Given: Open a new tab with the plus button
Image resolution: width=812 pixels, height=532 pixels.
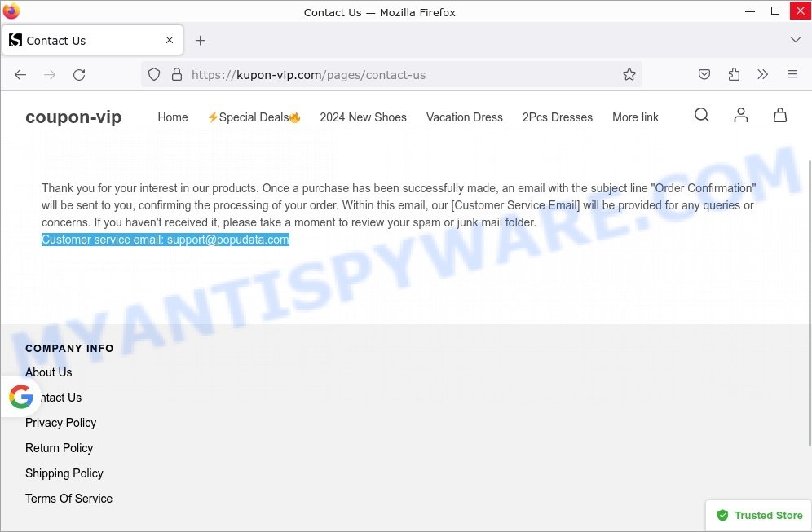Looking at the screenshot, I should point(201,41).
